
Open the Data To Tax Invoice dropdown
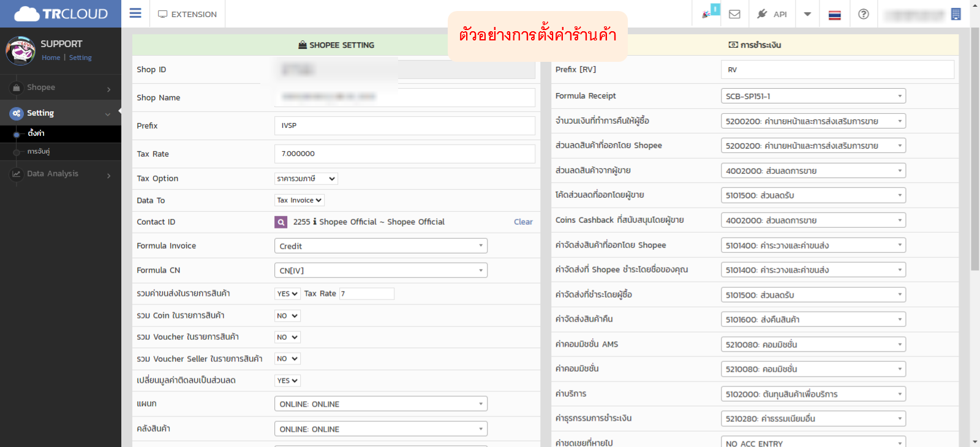click(x=299, y=200)
